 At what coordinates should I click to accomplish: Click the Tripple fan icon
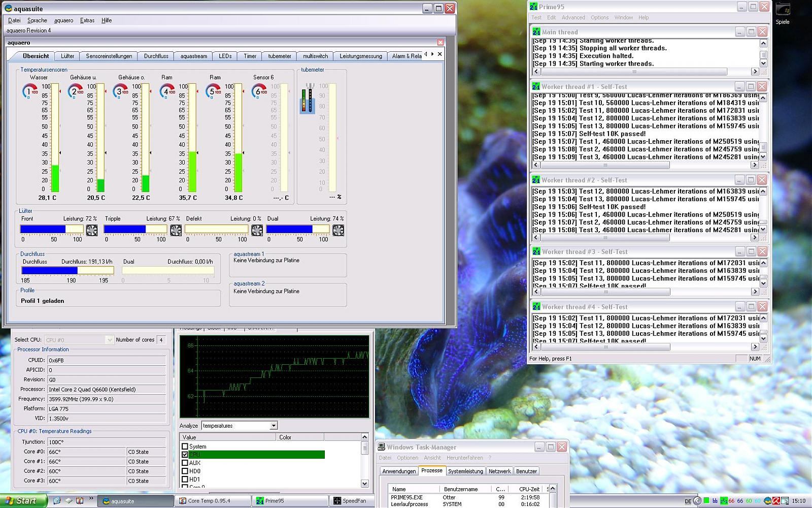[176, 230]
